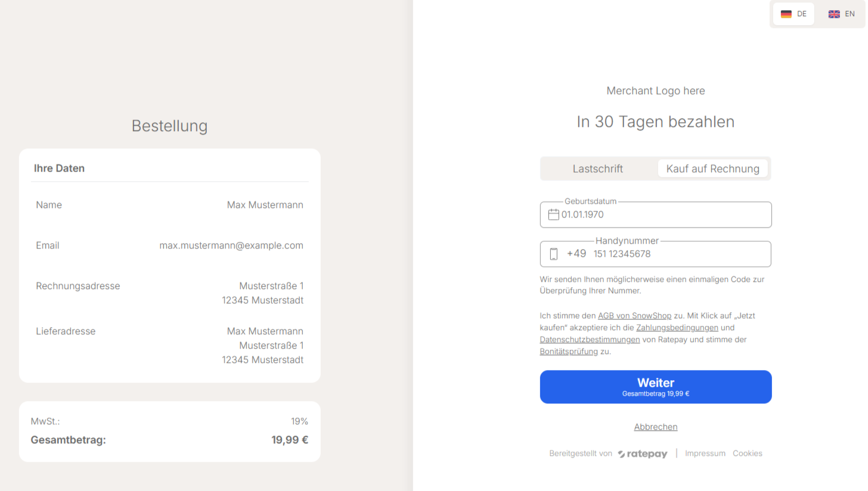
Task: Click the UK flag icon
Action: tap(834, 14)
